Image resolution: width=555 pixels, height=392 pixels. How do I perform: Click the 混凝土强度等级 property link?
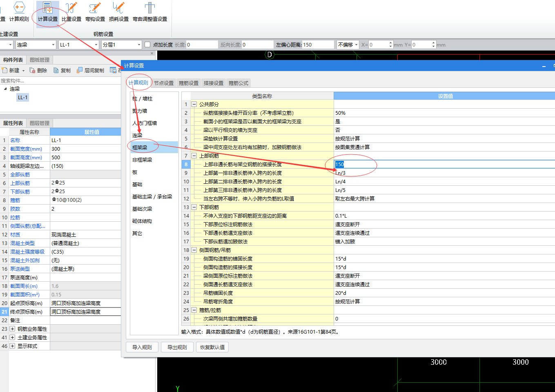(27, 252)
